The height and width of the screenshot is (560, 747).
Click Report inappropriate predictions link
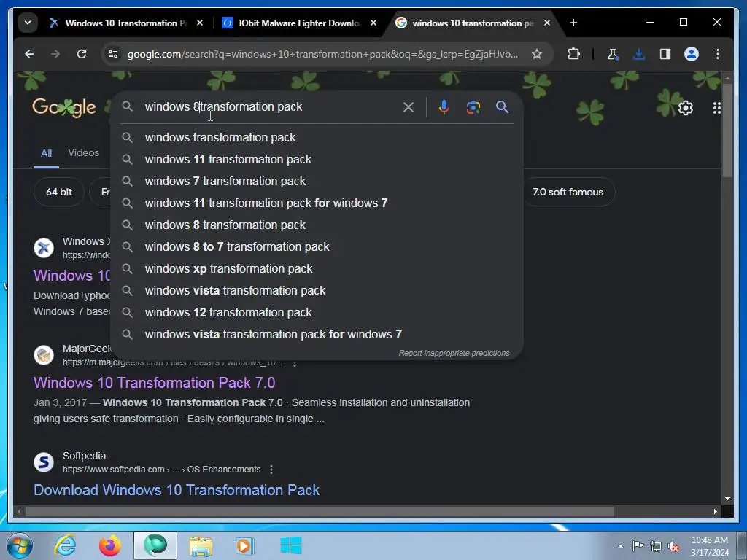[454, 354]
